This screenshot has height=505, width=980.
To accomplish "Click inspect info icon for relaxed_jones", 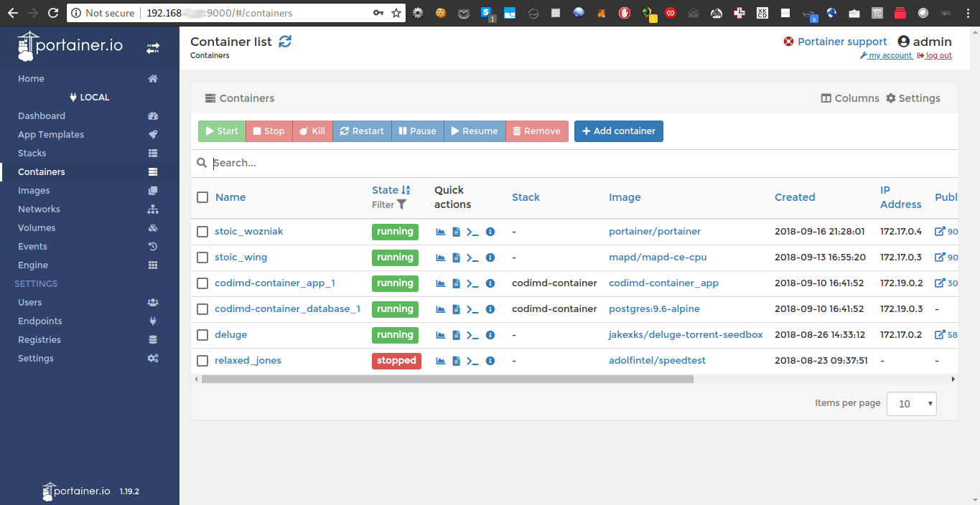I will pos(490,361).
